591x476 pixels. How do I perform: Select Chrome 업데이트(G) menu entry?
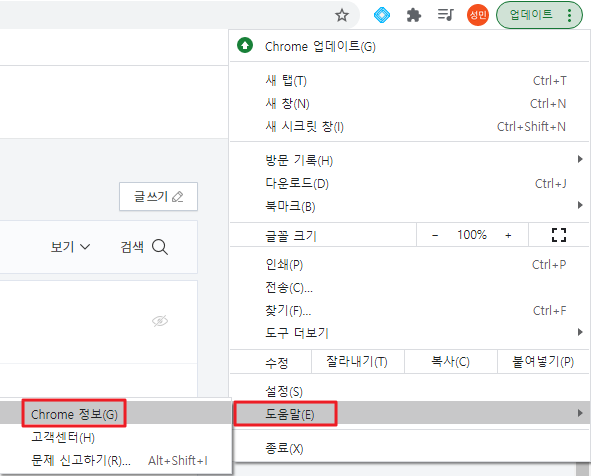(x=409, y=46)
